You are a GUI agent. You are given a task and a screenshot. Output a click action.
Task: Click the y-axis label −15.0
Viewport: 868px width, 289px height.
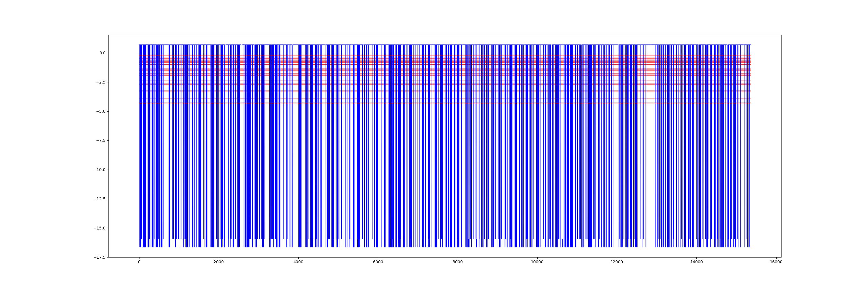pos(100,228)
